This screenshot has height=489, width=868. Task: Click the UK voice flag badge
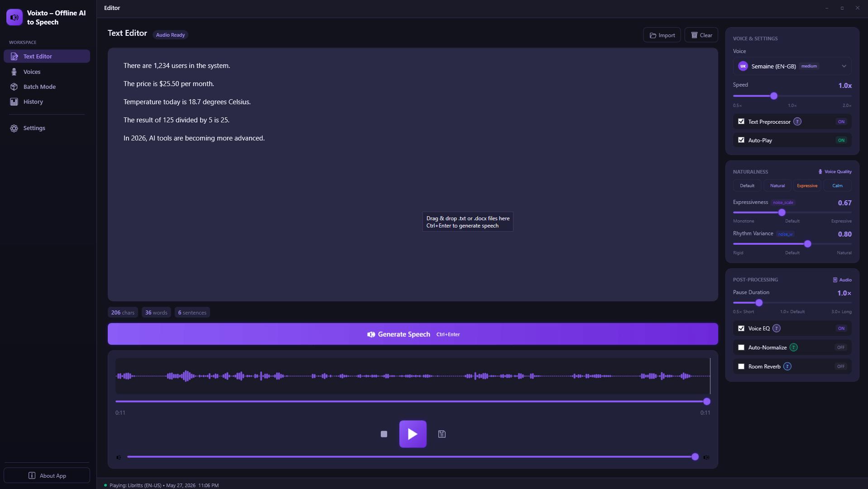click(x=743, y=66)
